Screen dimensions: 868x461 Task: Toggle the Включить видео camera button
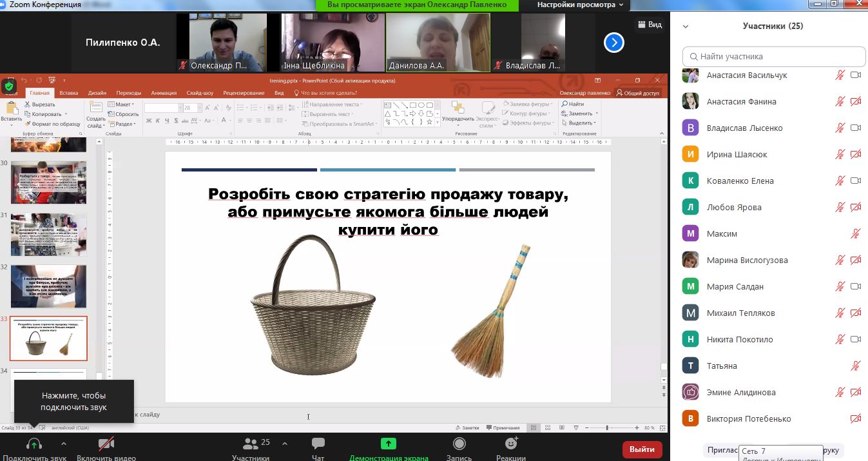[x=106, y=444]
